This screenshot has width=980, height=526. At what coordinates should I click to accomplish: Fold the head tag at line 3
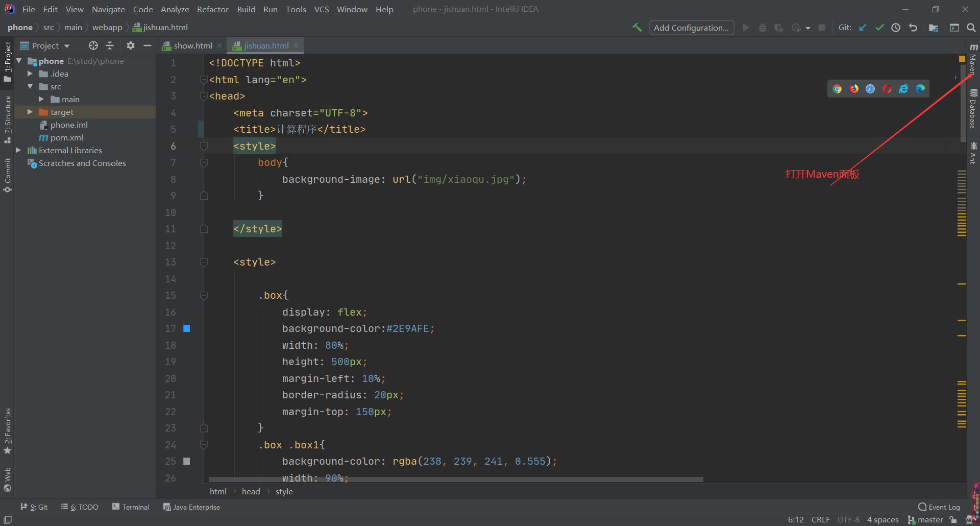(x=204, y=96)
